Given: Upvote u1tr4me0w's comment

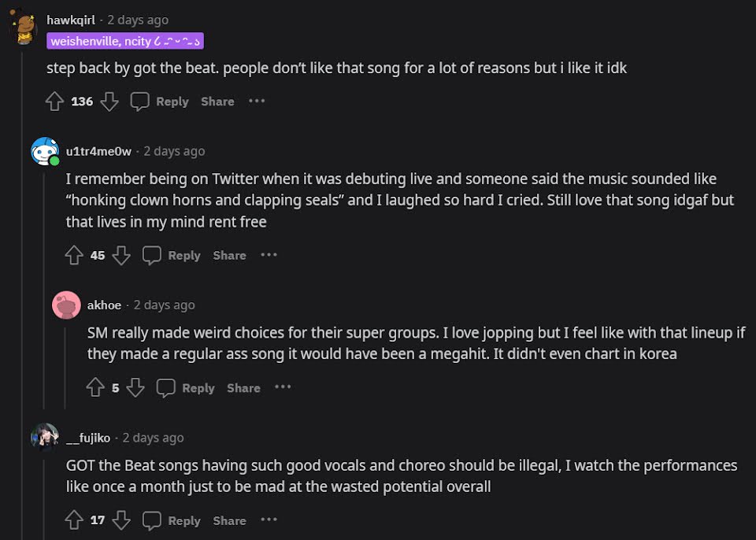Looking at the screenshot, I should pos(74,256).
